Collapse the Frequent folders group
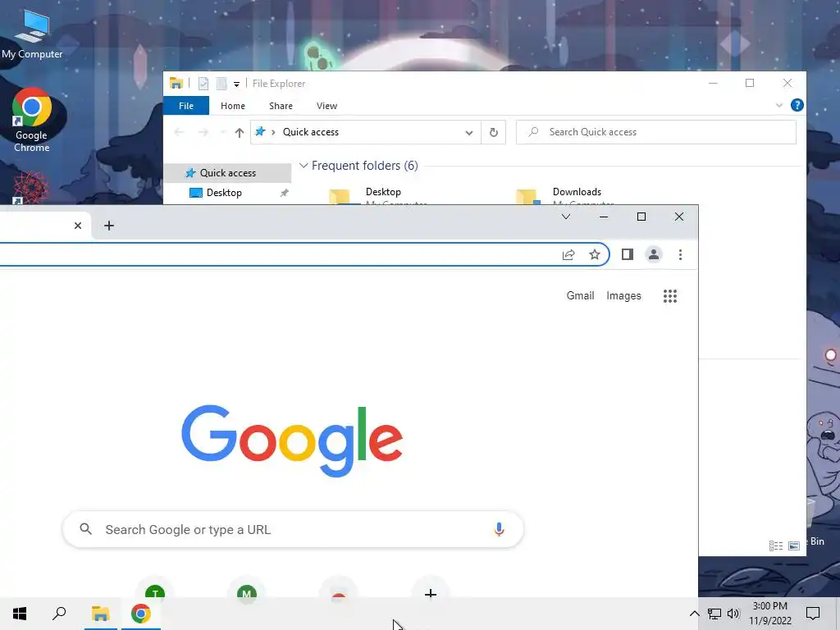The width and height of the screenshot is (840, 630). 304,165
